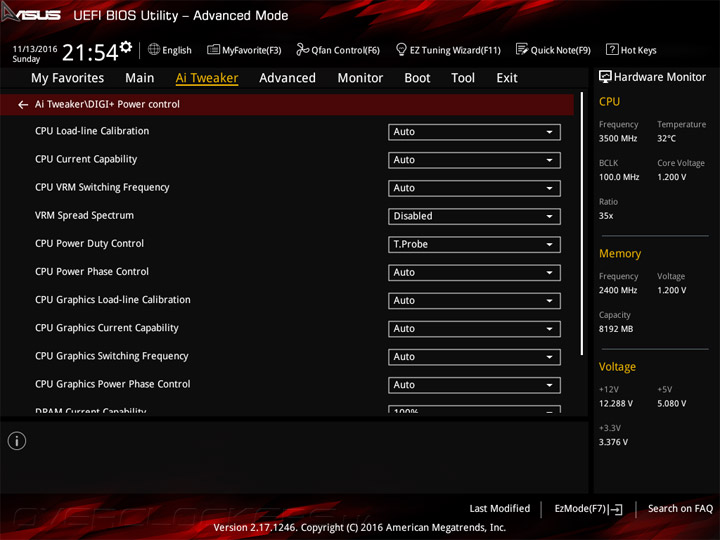This screenshot has height=540, width=720.
Task: Launch Qfan Control(F6) label
Action: click(x=345, y=50)
